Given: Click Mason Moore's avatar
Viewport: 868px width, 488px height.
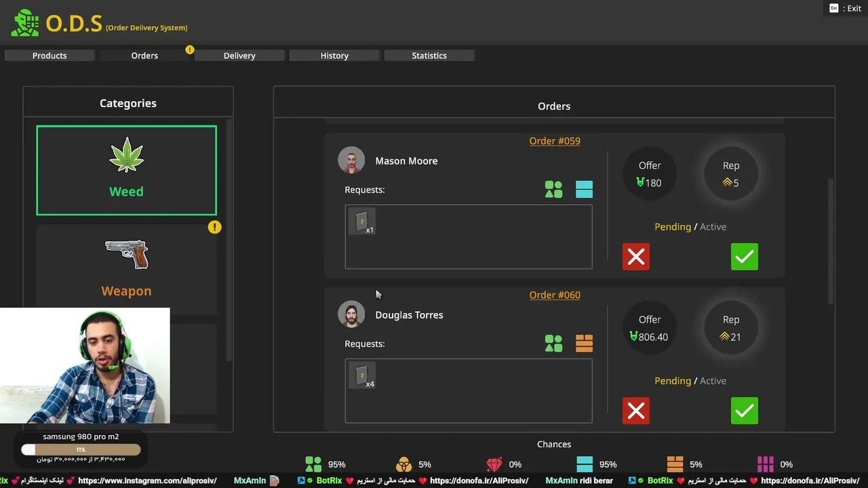Looking at the screenshot, I should [351, 161].
